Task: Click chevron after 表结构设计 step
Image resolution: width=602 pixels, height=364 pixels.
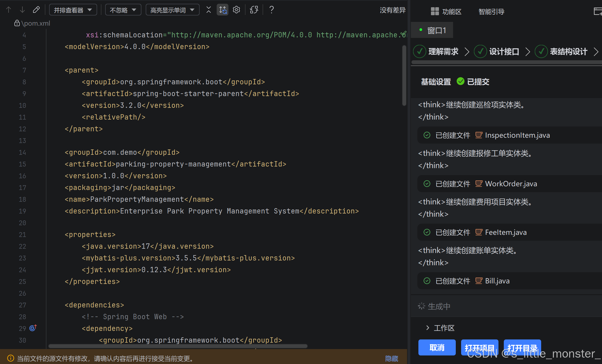Action: 596,52
